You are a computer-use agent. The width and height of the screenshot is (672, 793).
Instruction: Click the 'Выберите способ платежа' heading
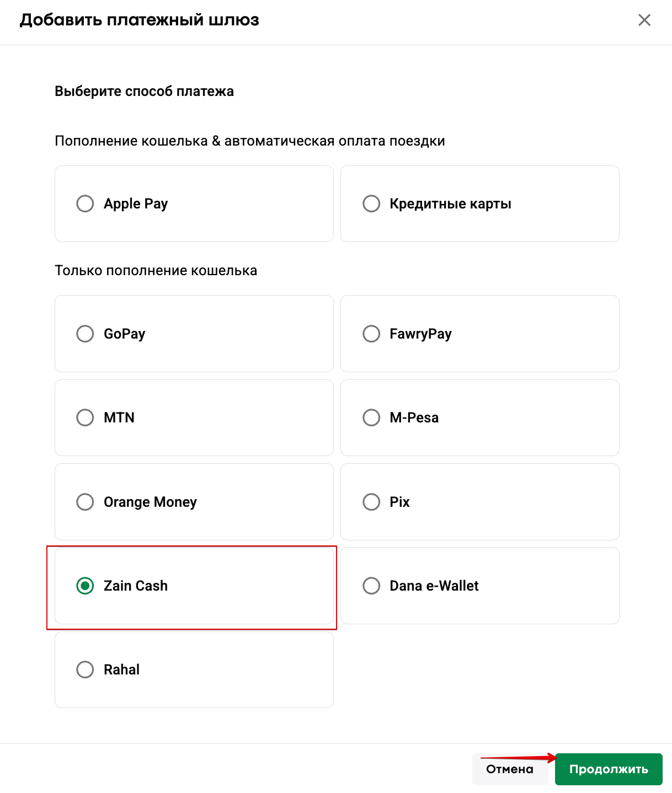(144, 92)
